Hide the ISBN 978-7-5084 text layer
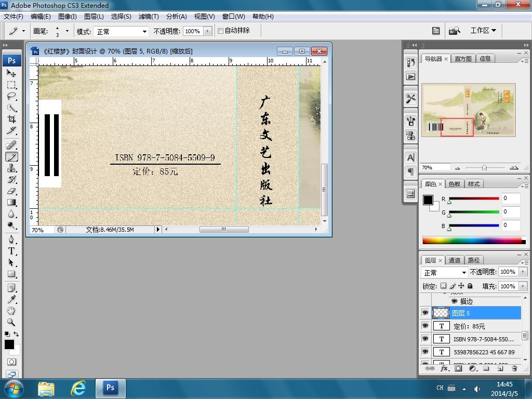 425,339
